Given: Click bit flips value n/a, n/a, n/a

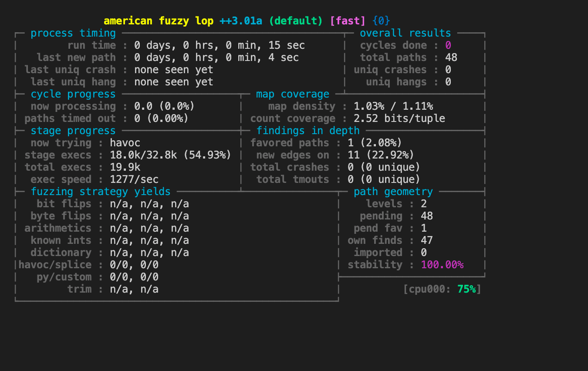Looking at the screenshot, I should (x=149, y=204).
